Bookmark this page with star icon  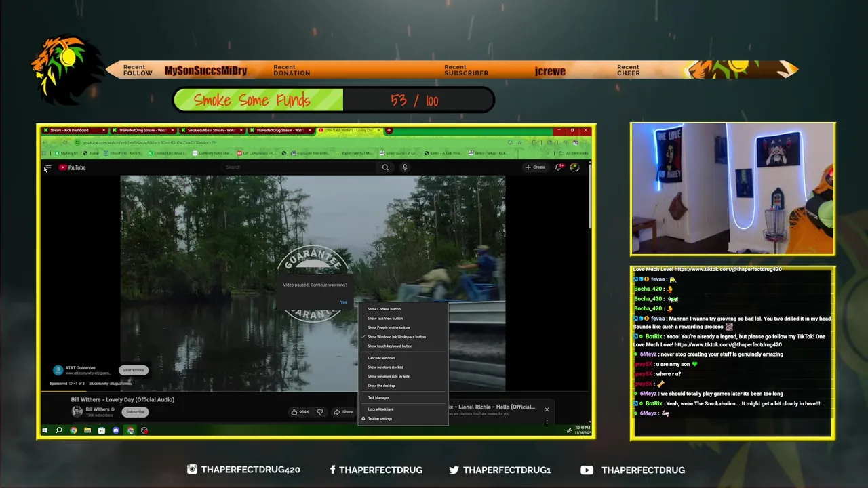click(x=520, y=142)
